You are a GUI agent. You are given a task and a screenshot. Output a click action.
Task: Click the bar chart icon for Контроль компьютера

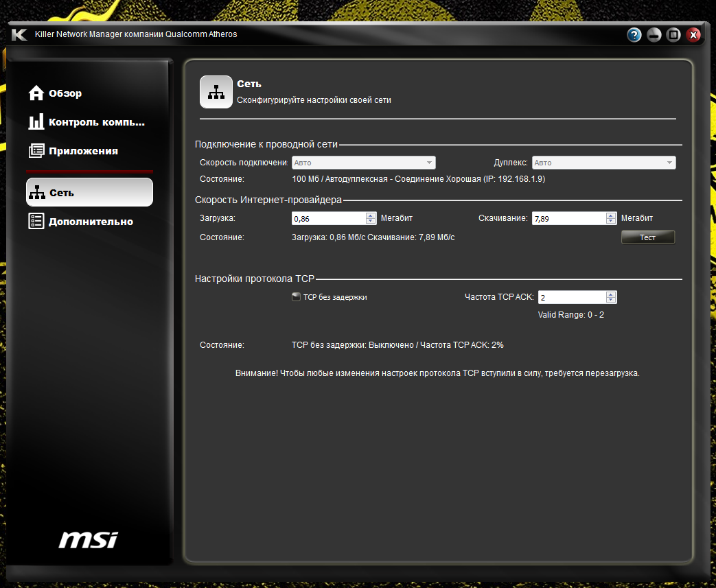point(36,122)
